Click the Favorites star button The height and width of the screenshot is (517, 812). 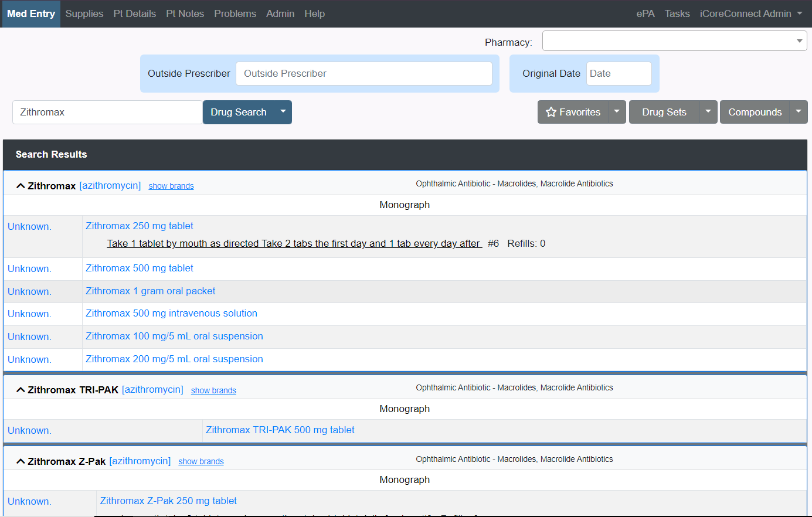point(573,112)
